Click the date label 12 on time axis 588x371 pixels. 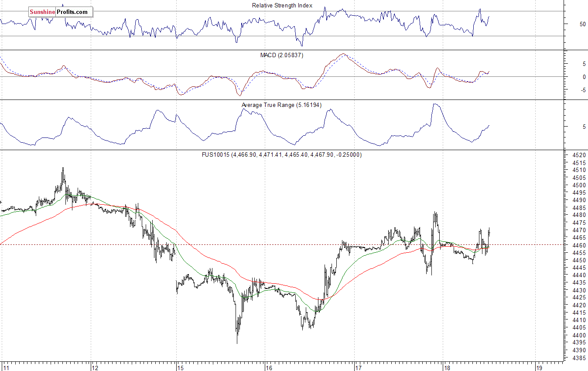point(95,368)
